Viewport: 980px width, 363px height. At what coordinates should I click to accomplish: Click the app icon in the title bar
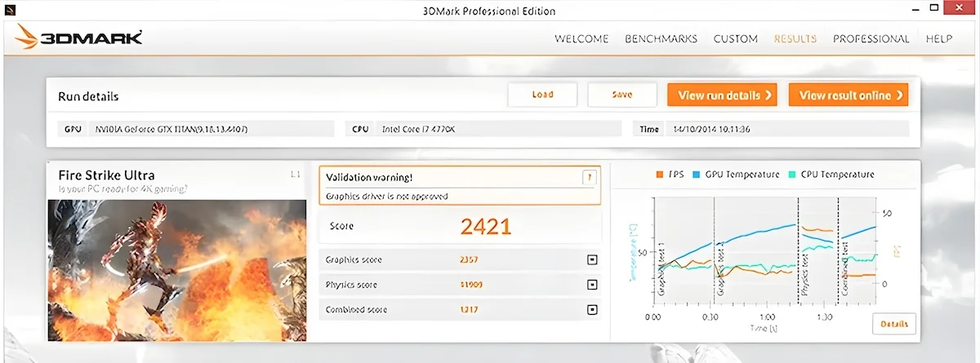pyautogui.click(x=9, y=10)
